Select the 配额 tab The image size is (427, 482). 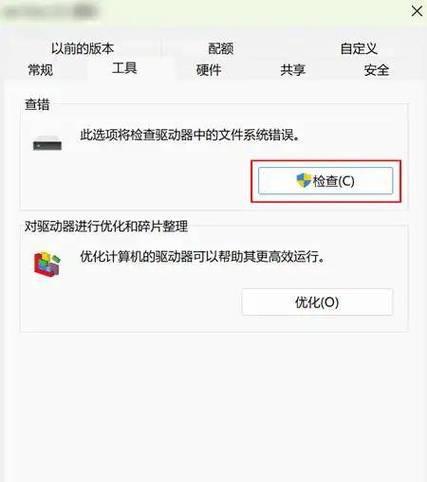click(221, 49)
